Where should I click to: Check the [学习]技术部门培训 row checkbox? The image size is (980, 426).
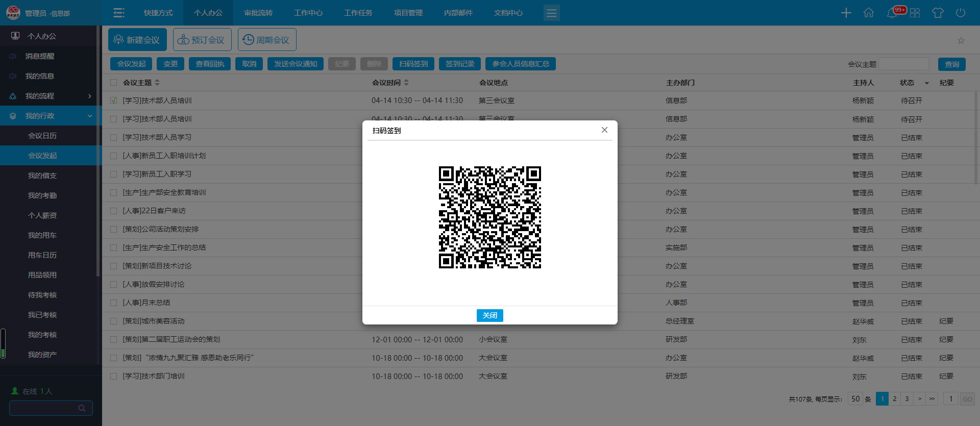[114, 376]
